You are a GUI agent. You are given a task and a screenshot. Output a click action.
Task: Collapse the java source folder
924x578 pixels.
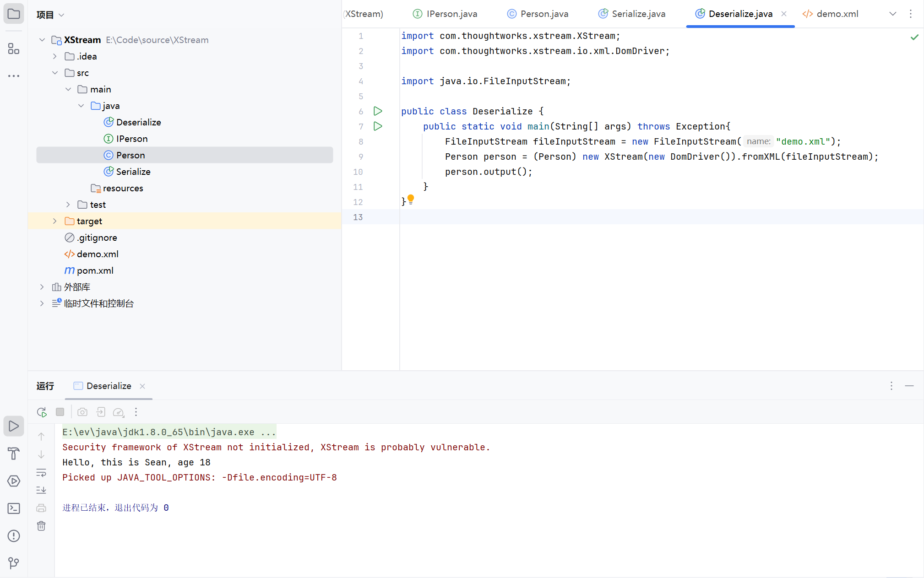[81, 106]
